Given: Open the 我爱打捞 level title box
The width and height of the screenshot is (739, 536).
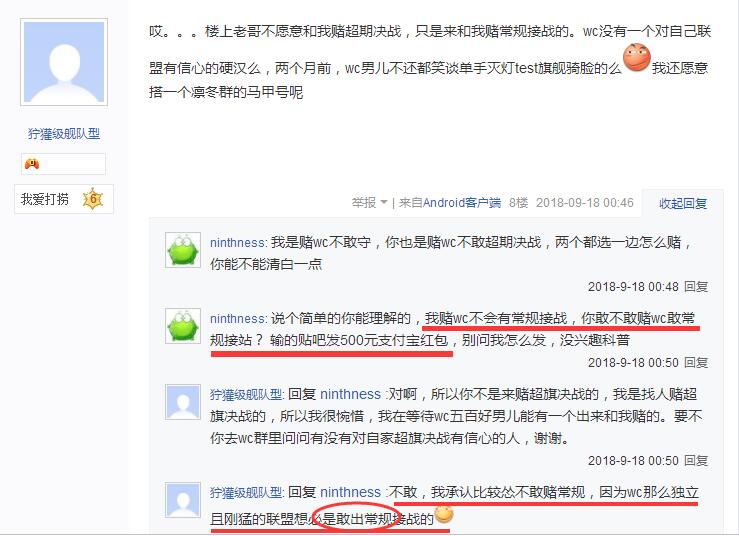Looking at the screenshot, I should click(64, 198).
